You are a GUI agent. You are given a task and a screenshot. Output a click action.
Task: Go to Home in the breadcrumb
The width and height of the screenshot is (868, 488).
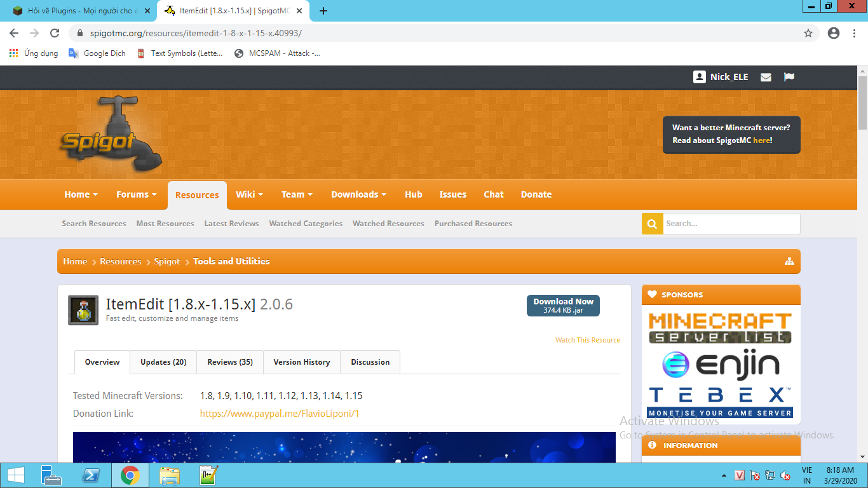75,261
